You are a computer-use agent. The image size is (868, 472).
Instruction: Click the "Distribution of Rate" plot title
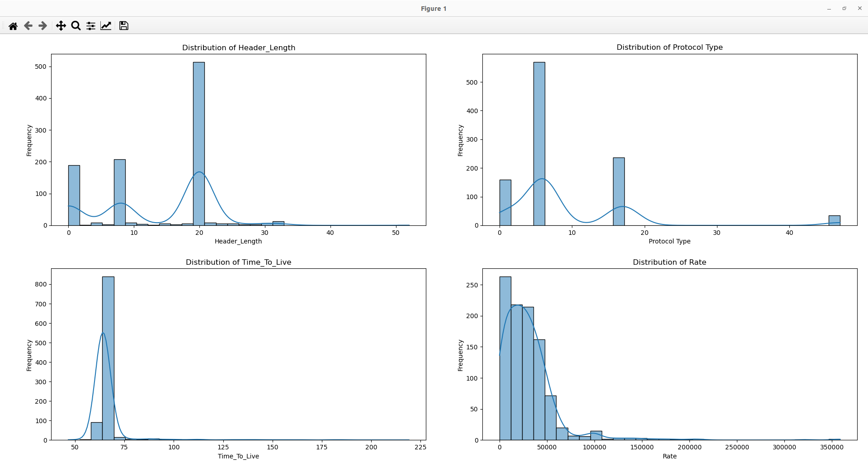[669, 262]
